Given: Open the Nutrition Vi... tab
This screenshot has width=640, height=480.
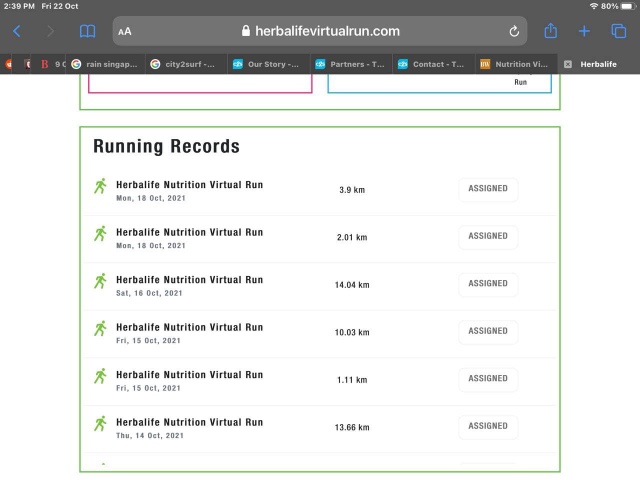Looking at the screenshot, I should click(x=514, y=64).
